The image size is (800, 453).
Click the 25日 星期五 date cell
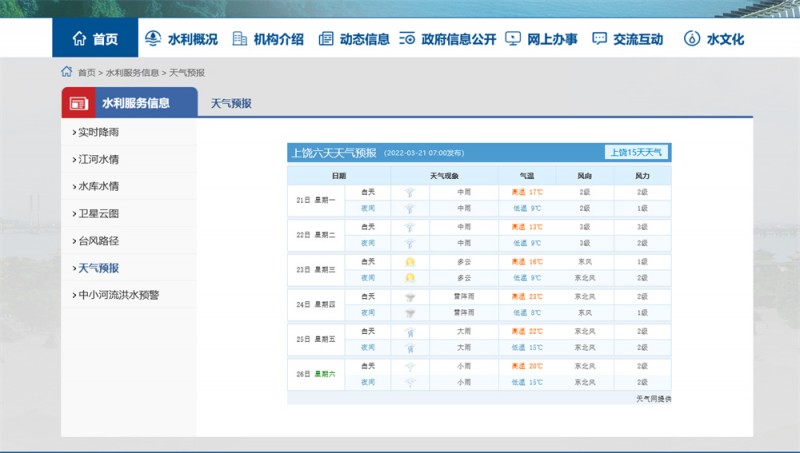[x=316, y=339]
